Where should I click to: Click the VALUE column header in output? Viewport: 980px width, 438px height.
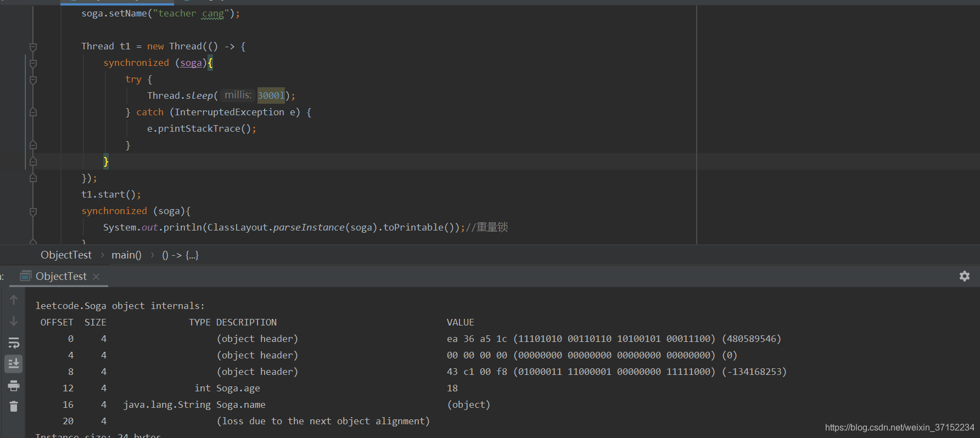click(x=461, y=322)
